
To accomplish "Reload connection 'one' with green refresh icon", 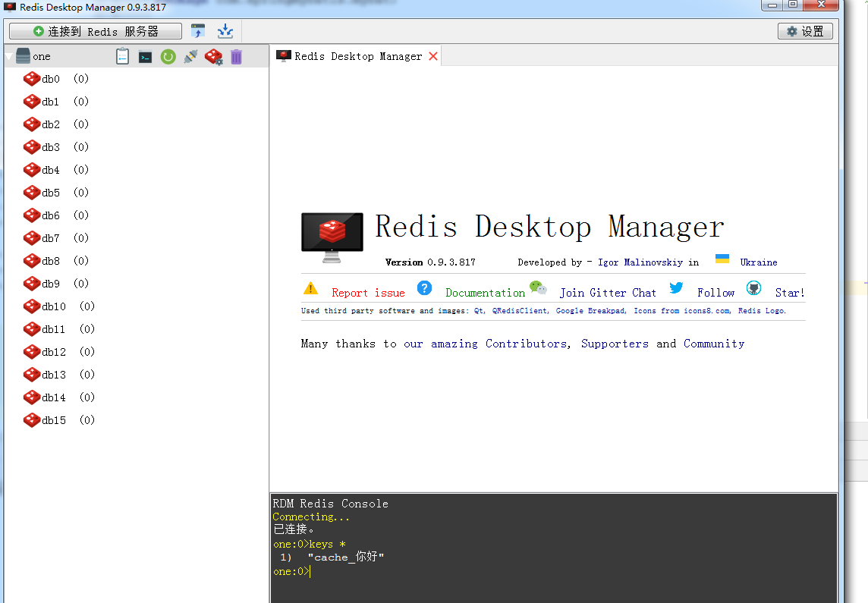I will click(x=168, y=57).
